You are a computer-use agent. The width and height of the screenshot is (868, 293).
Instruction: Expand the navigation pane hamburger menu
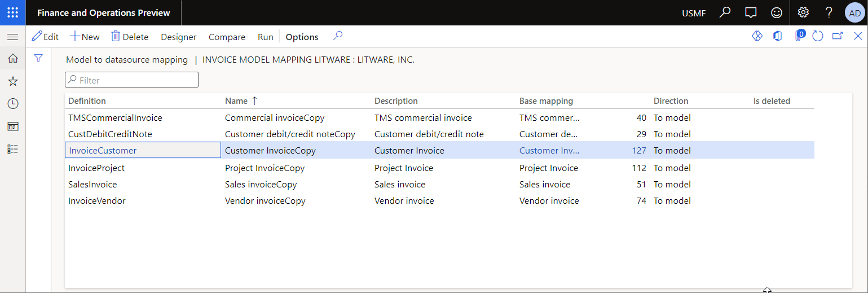coord(12,37)
